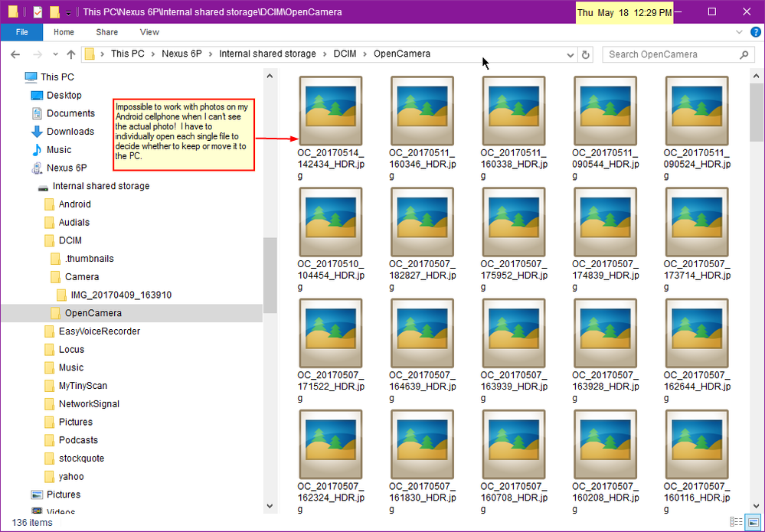Screen dimensions: 765x532
Task: Open the Podcasts folder in tree
Action: click(79, 440)
